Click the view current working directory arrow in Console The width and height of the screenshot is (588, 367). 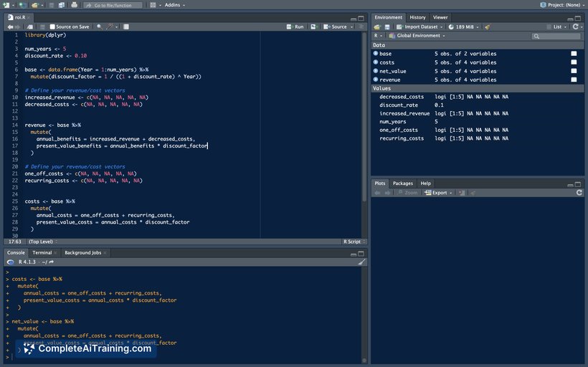(52, 262)
